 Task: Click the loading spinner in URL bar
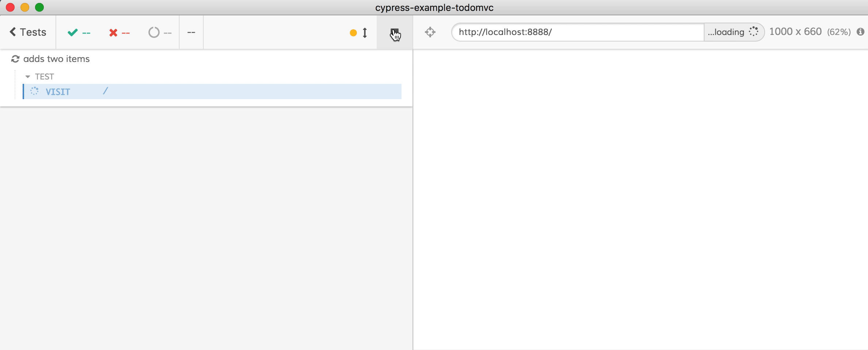(x=753, y=32)
